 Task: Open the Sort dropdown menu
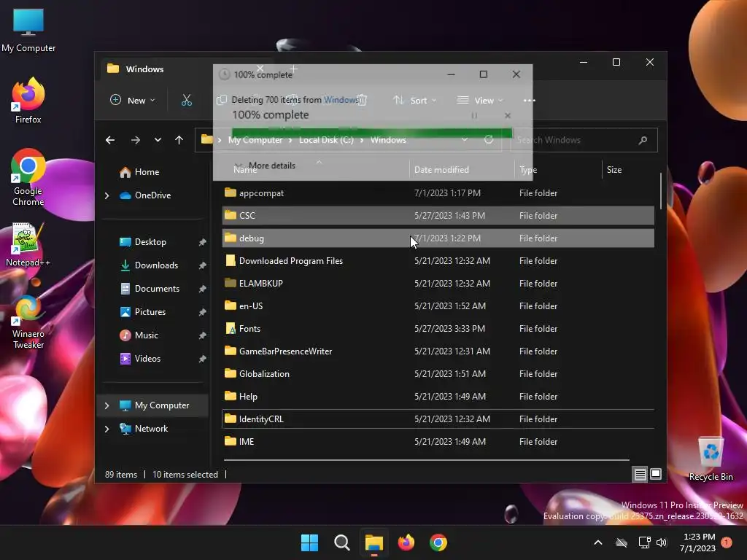click(x=414, y=100)
